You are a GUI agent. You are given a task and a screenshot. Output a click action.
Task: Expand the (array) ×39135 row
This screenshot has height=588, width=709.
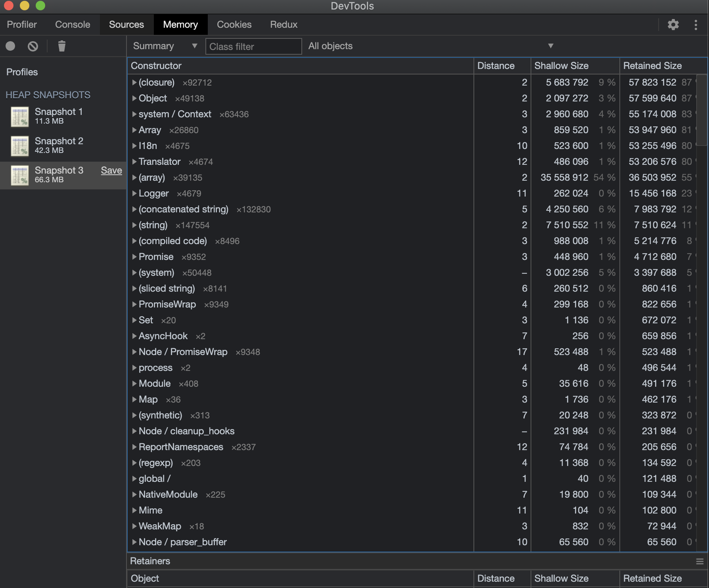[x=134, y=178]
